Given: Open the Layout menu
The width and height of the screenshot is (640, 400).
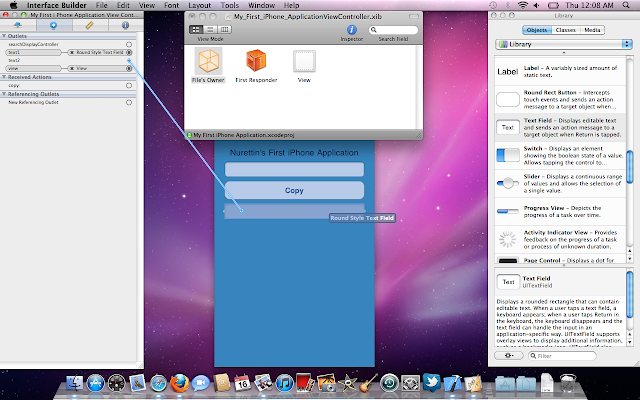Looking at the screenshot, I should click(x=200, y=5).
